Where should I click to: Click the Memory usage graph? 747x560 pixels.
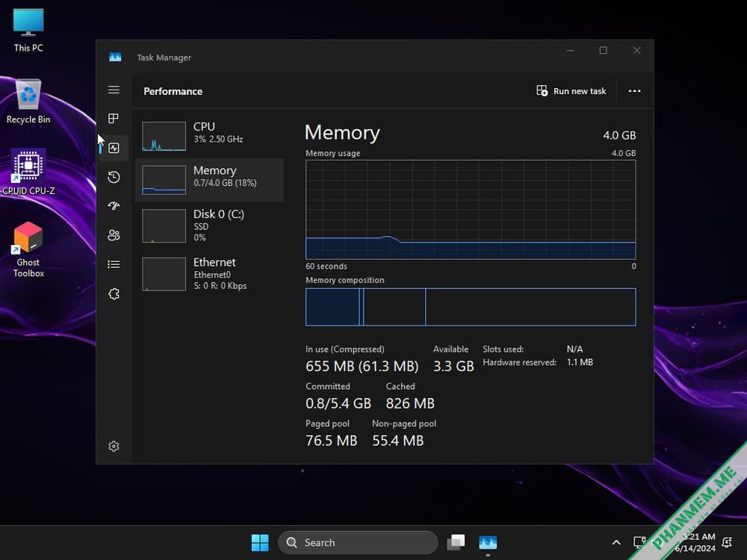(x=471, y=210)
